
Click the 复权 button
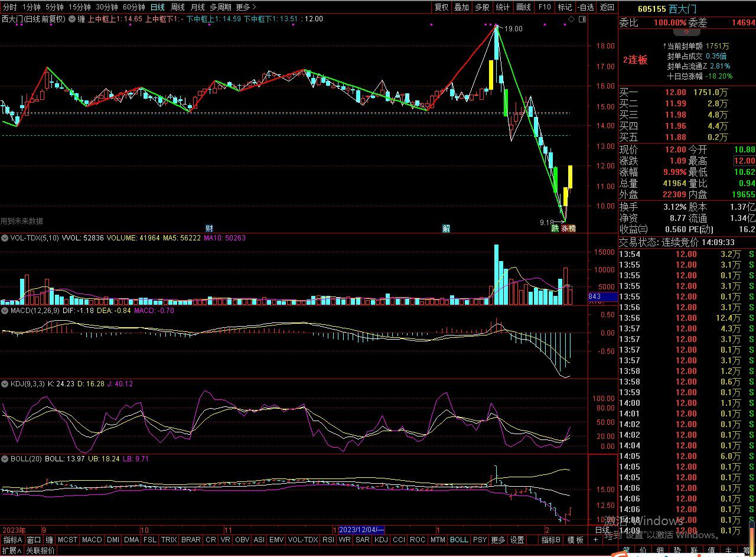click(x=441, y=7)
